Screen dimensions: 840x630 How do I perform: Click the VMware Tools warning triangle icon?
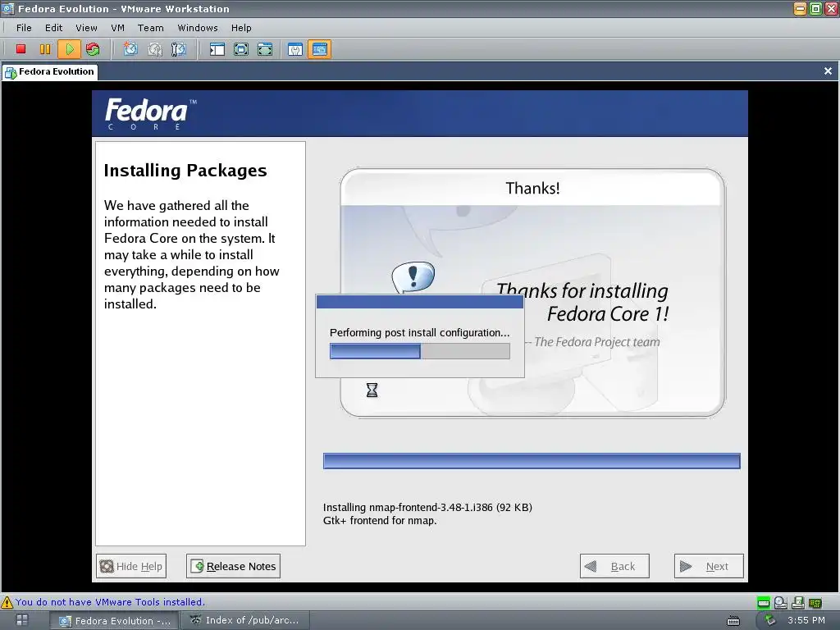(7, 602)
